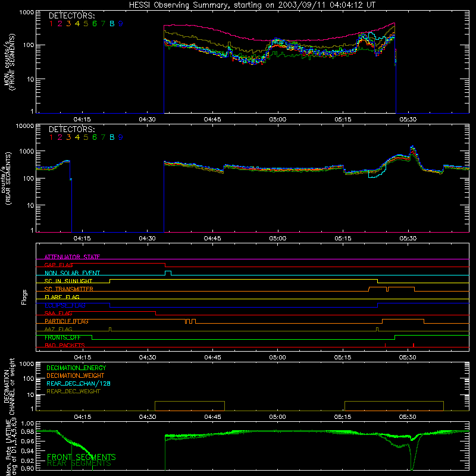
Task: Click the olive AAZ_FLAG label
Action: click(x=58, y=329)
